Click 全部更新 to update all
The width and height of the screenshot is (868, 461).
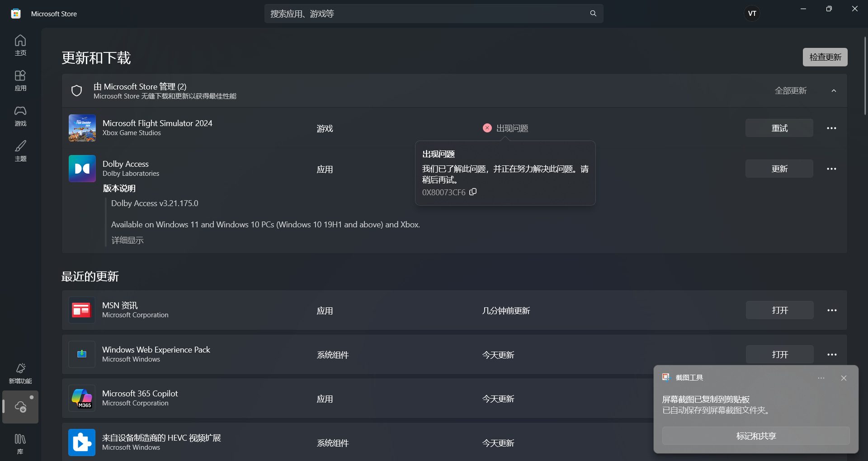point(791,91)
